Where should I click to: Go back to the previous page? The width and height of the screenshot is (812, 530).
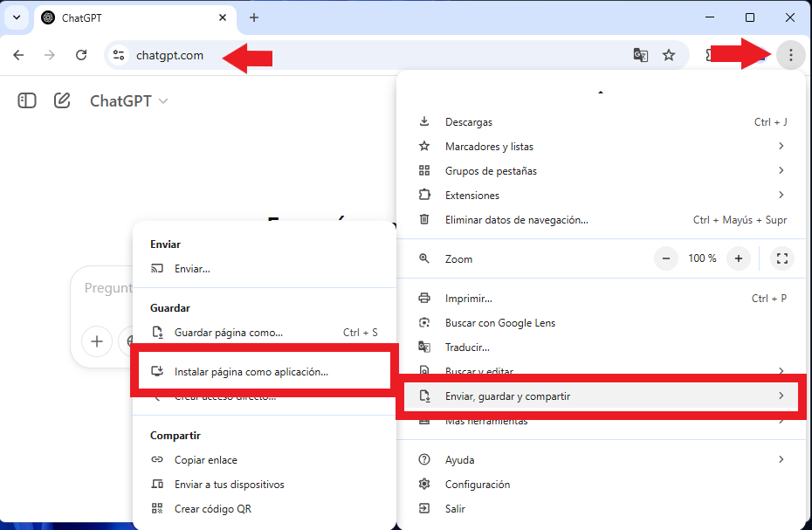[x=18, y=55]
